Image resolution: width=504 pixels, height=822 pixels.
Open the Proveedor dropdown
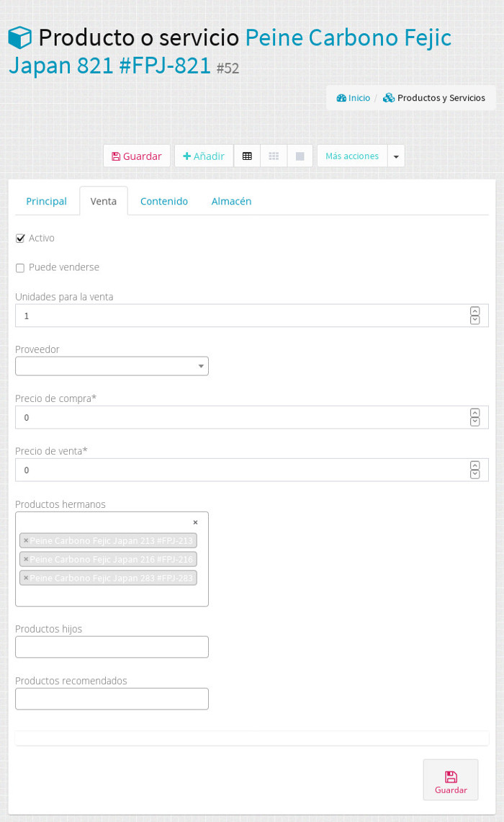pyautogui.click(x=112, y=366)
